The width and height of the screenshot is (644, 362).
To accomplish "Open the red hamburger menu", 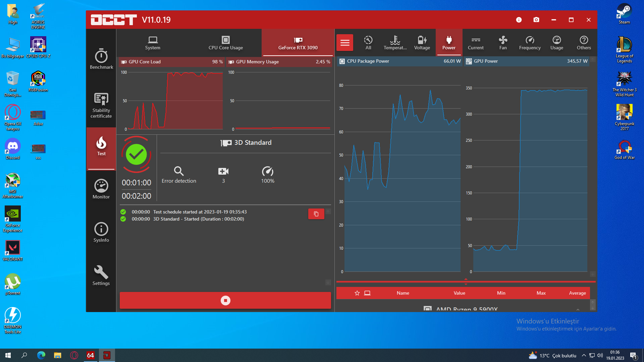I will pyautogui.click(x=344, y=43).
